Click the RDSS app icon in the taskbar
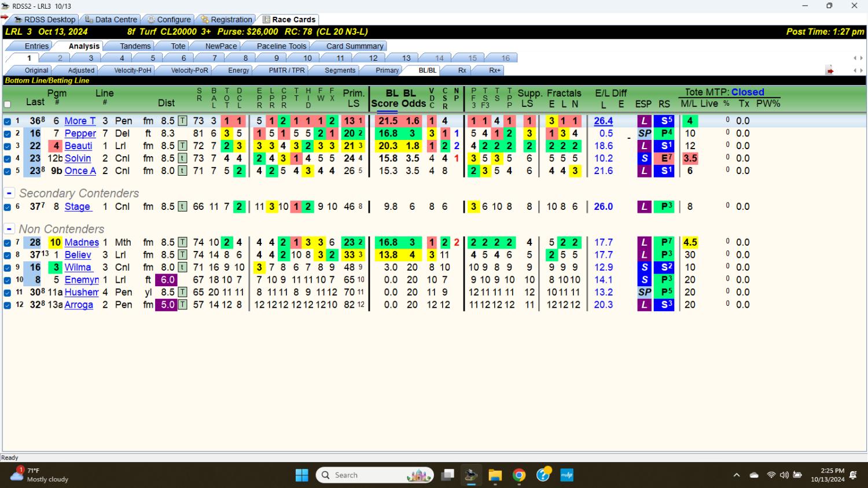Viewport: 868px width, 488px height. point(471,475)
